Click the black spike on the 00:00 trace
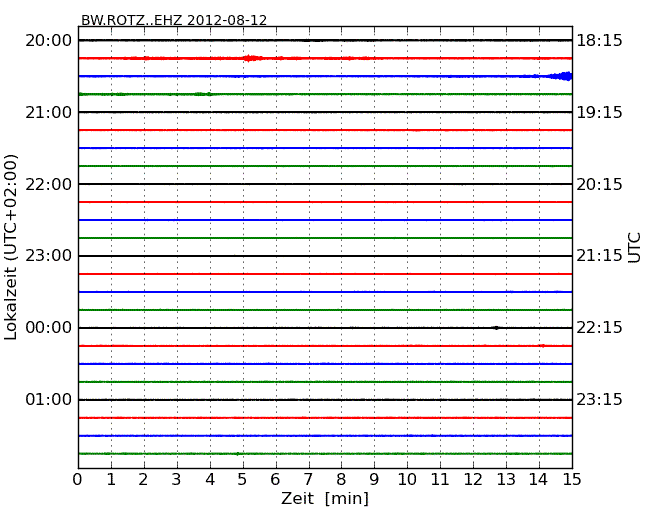Image resolution: width=650 pixels, height=520 pixels. tap(496, 328)
